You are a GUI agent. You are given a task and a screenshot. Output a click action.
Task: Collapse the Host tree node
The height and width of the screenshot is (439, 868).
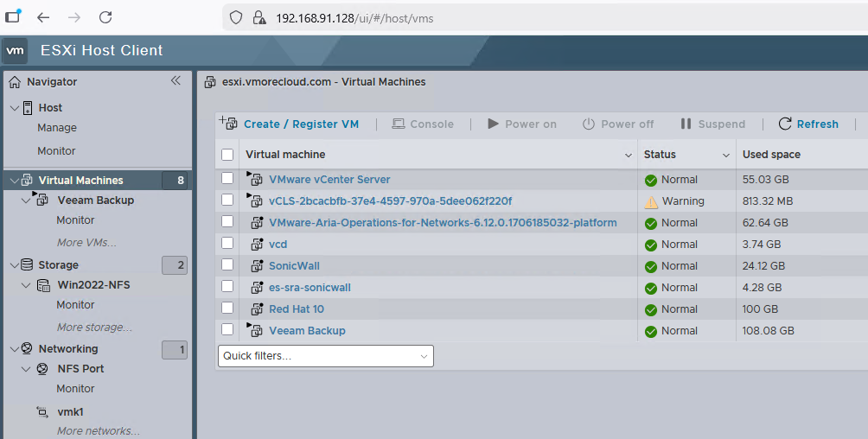(15, 108)
